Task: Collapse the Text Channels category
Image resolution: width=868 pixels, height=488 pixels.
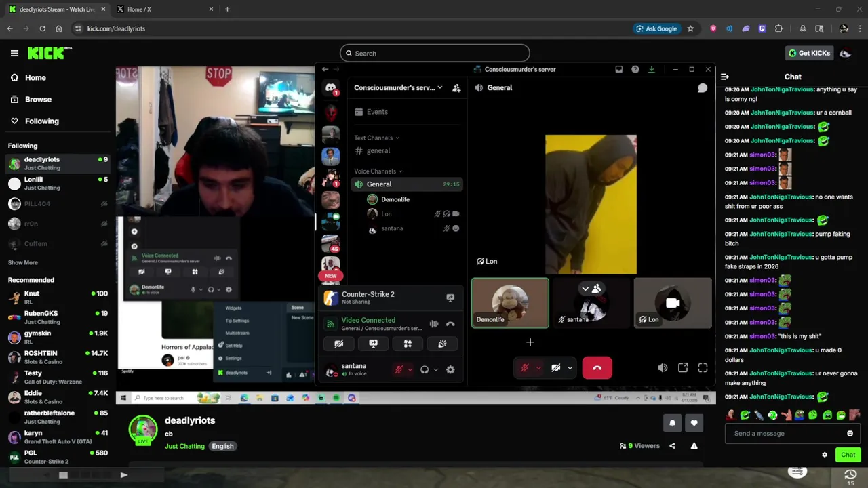Action: pos(376,138)
